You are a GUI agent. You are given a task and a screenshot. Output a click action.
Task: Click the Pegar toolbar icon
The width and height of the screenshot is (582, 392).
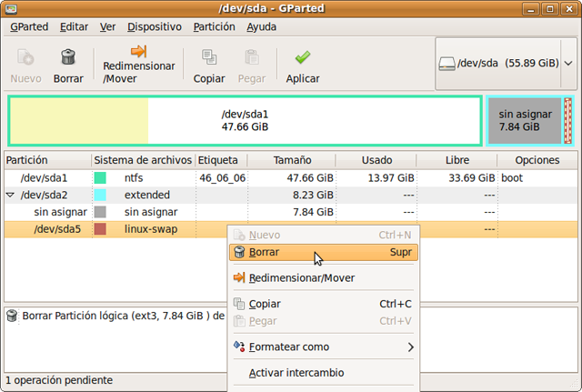coord(254,57)
